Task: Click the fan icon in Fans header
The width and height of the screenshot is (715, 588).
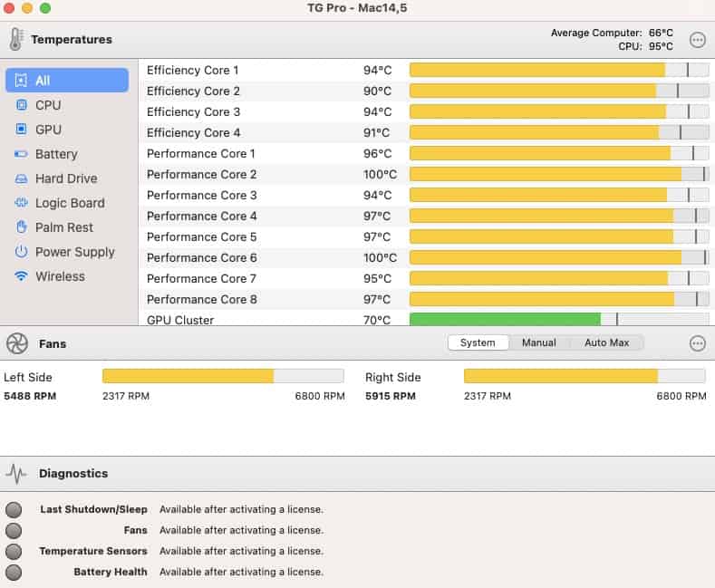Action: point(17,343)
